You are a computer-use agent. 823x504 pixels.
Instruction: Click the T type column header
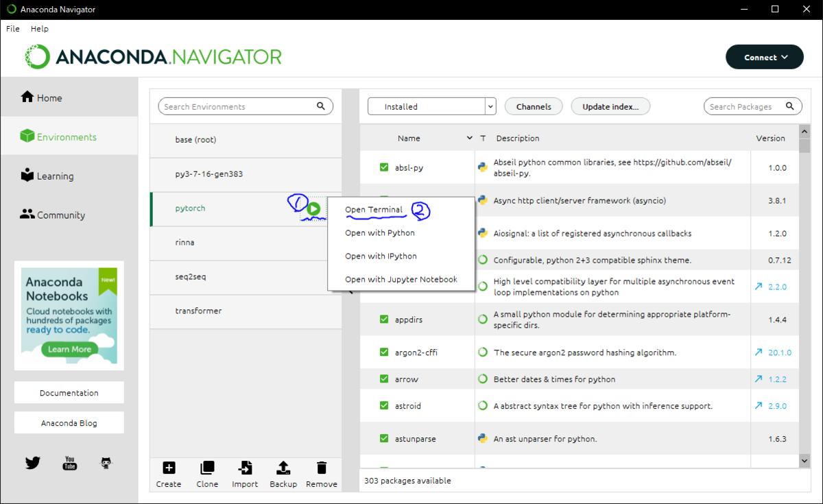(x=483, y=138)
